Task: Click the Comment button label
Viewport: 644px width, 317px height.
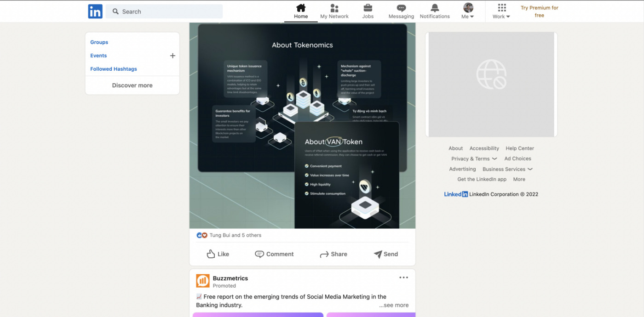Action: [280, 254]
